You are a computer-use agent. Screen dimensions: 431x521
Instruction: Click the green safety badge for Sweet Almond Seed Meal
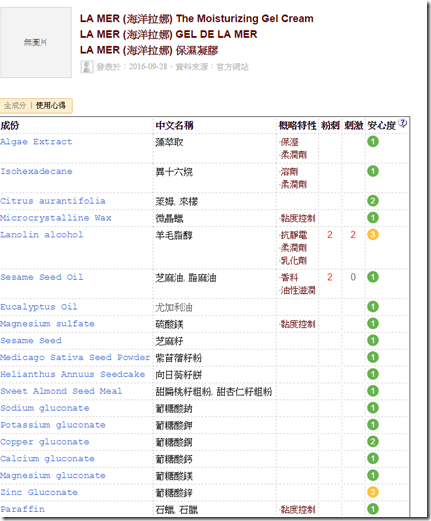(373, 391)
